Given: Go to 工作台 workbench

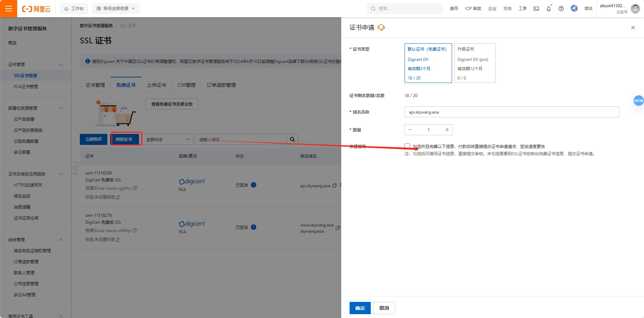Looking at the screenshot, I should pos(74,9).
